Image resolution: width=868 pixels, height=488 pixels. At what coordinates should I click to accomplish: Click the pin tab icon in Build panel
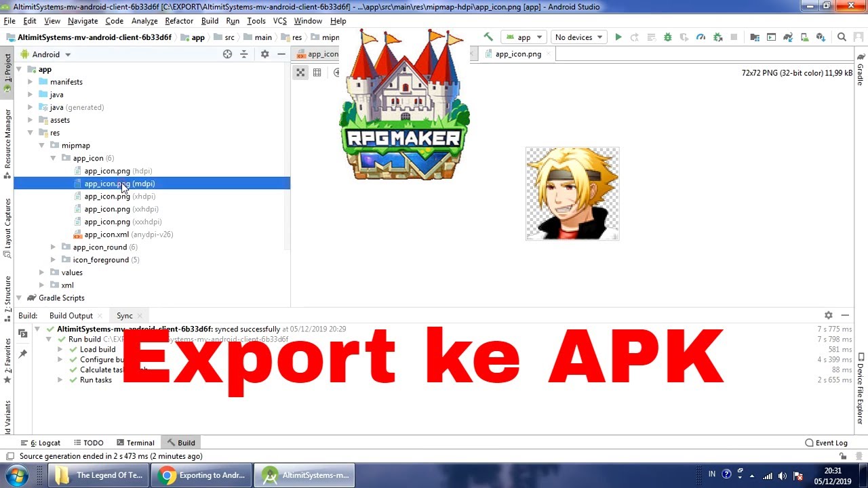22,354
